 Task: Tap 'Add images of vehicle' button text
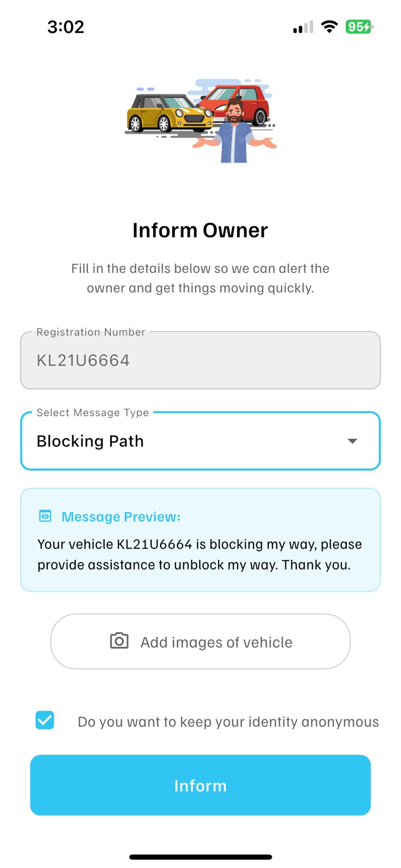coord(216,642)
